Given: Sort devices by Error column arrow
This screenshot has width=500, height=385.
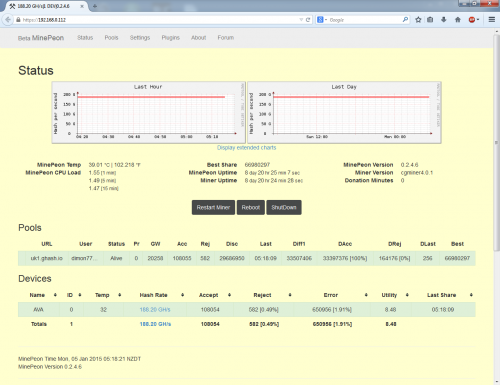Looking at the screenshot, I should 366,295.
